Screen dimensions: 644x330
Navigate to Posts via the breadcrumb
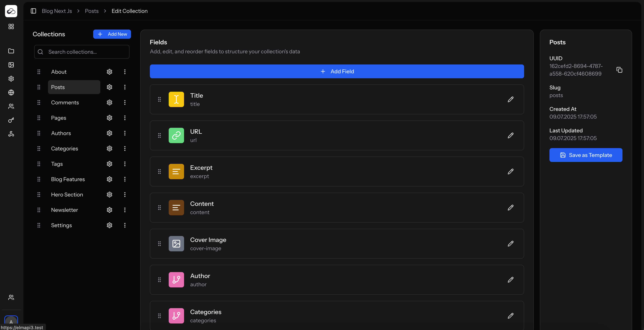pos(91,11)
